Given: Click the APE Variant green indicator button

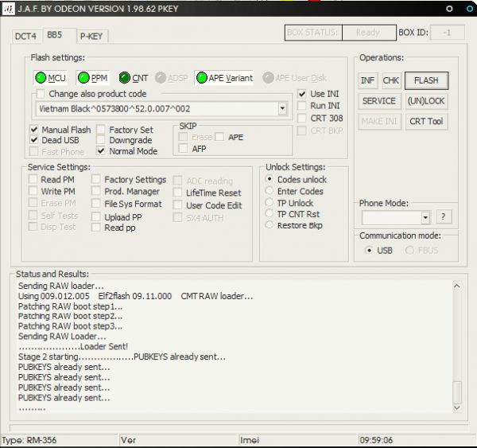Looking at the screenshot, I should 224,78.
